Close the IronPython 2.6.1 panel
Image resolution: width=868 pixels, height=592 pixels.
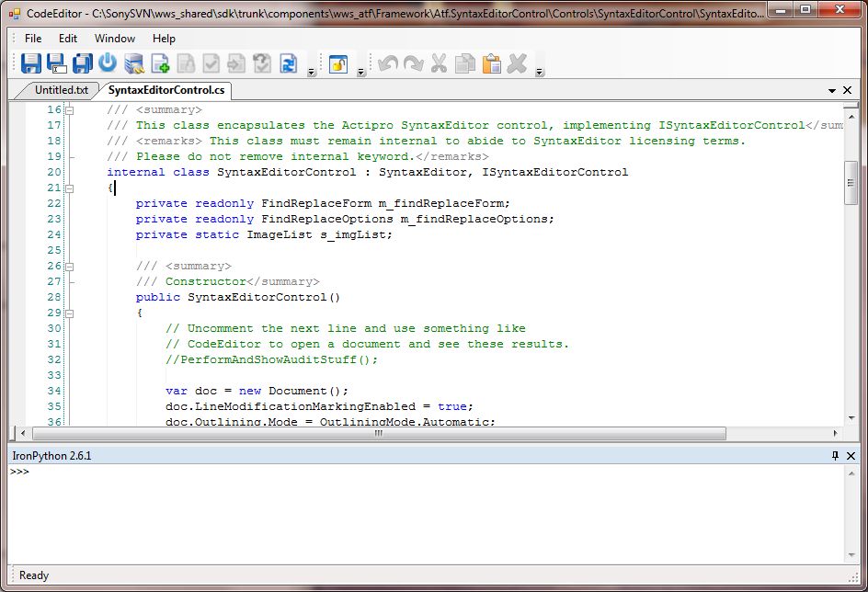pyautogui.click(x=851, y=456)
